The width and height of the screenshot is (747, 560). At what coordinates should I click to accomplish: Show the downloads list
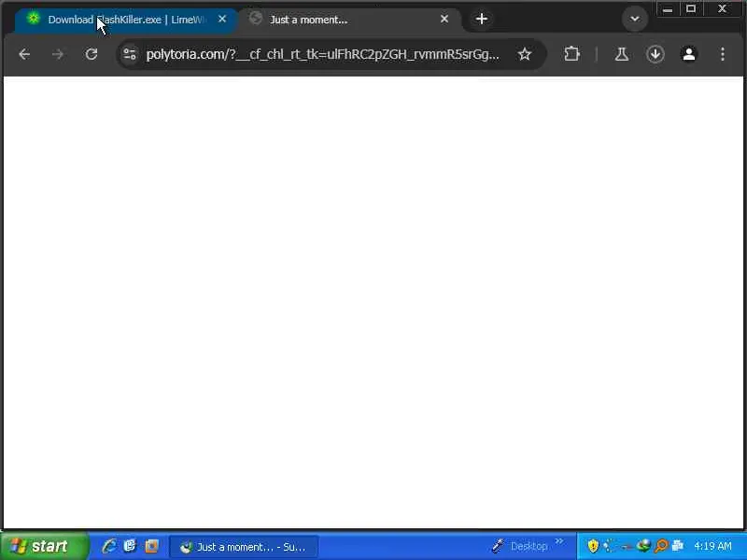(655, 54)
